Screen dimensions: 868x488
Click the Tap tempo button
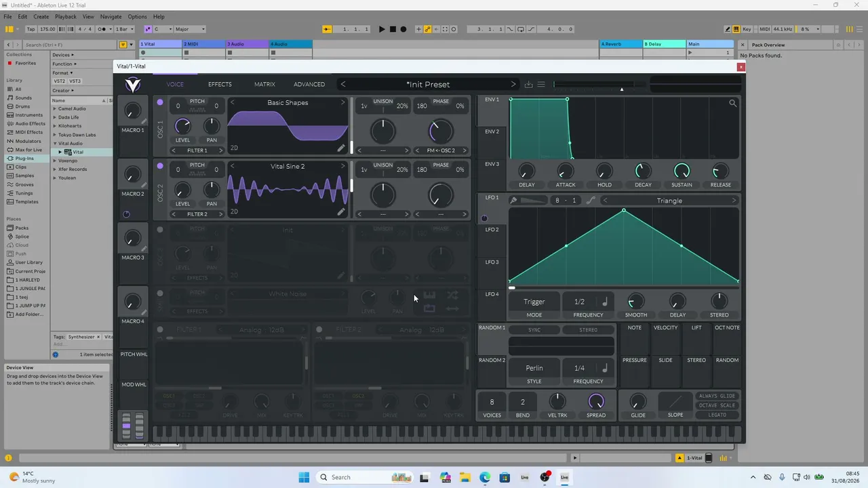[x=31, y=29]
